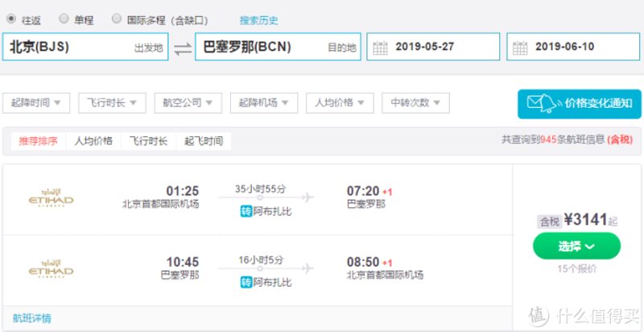Image resolution: width=644 pixels, height=332 pixels.
Task: Expand the 中转次数 transfer count dropdown
Action: 415,102
